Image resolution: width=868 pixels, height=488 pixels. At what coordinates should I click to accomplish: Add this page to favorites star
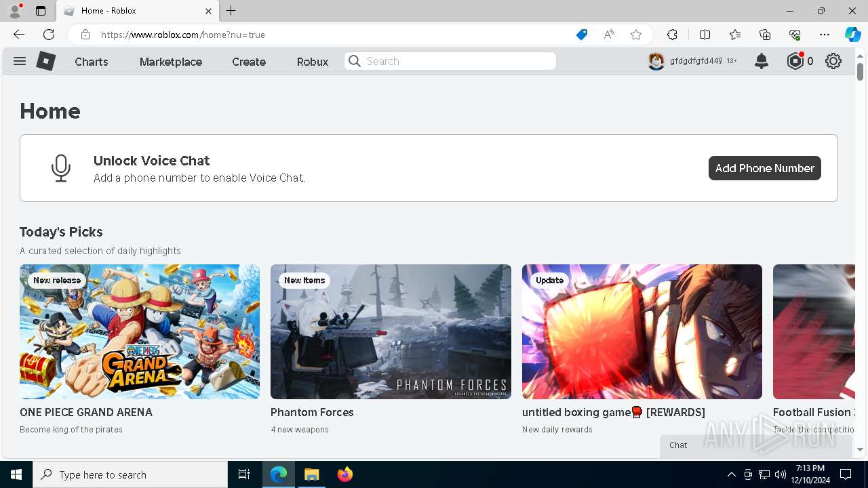636,35
